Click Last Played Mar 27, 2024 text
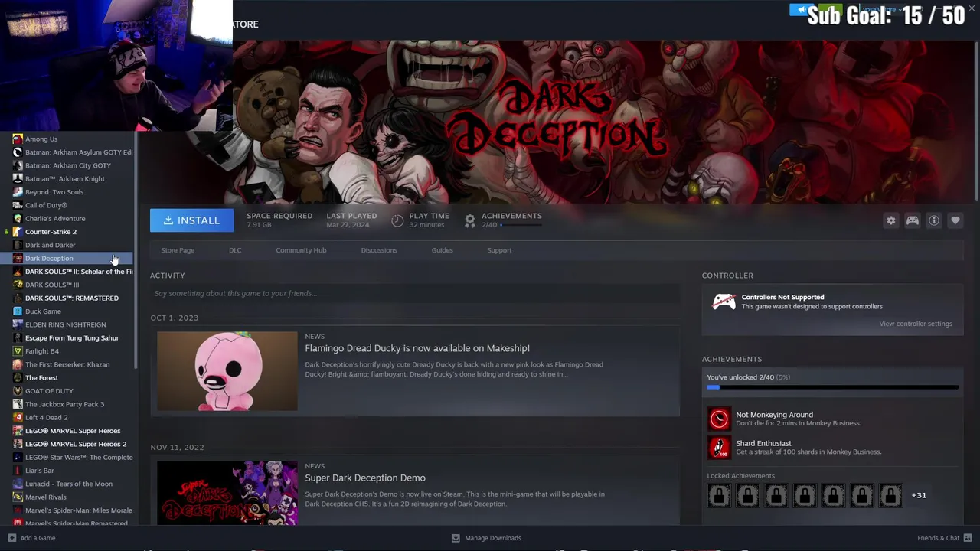Screen dimensions: 980x551 pyautogui.click(x=351, y=220)
